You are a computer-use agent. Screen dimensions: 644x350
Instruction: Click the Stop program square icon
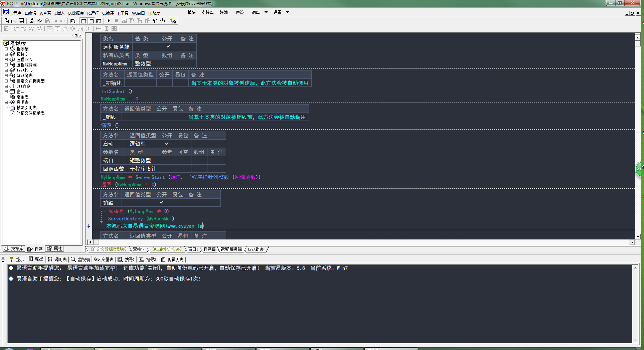click(x=117, y=21)
